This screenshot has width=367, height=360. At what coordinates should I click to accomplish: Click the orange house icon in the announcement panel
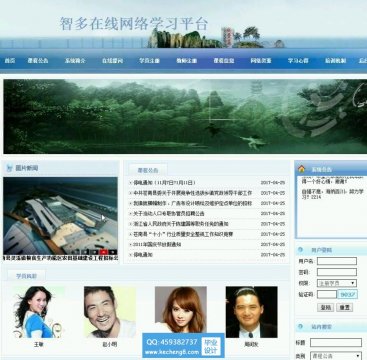[x=301, y=169]
